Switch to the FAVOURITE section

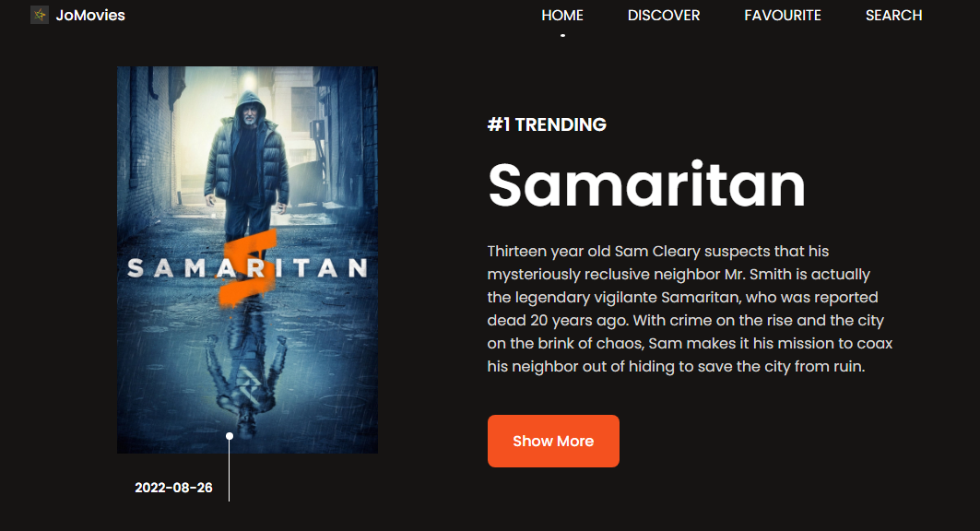tap(783, 15)
